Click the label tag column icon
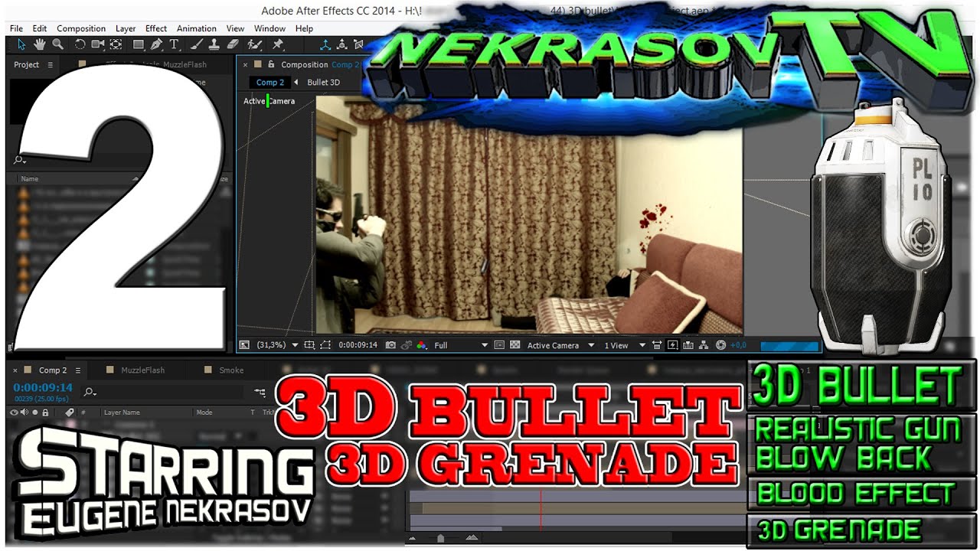This screenshot has height=551, width=980. pos(70,412)
